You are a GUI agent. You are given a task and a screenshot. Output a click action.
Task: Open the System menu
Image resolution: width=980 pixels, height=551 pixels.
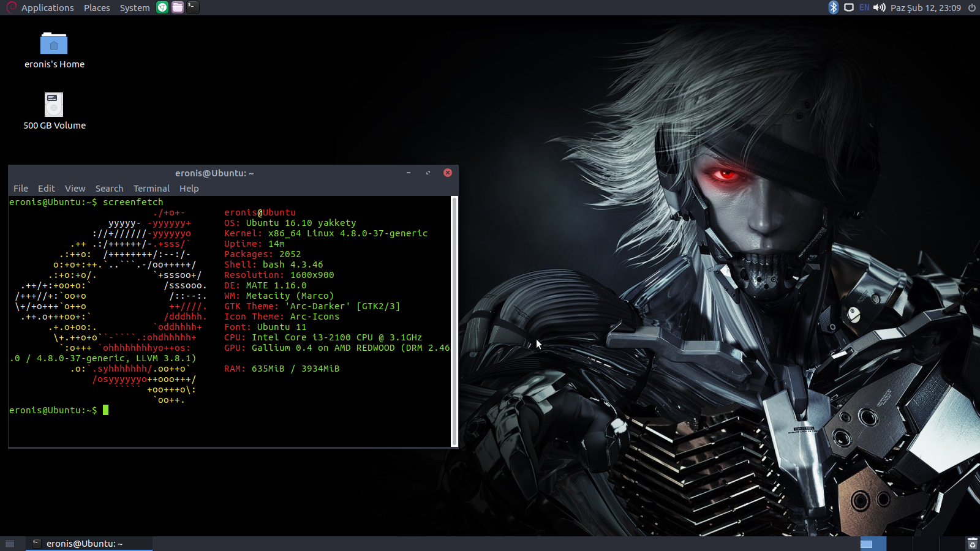pos(135,7)
